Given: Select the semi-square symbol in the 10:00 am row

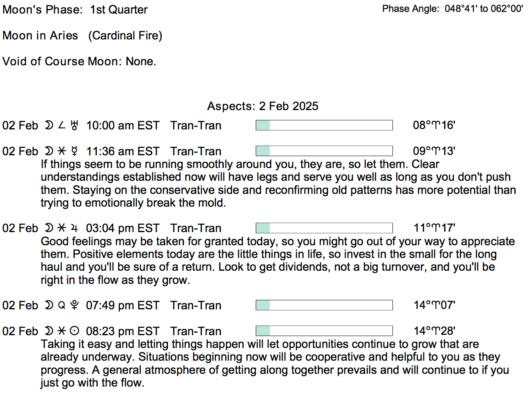Looking at the screenshot, I should pos(62,125).
